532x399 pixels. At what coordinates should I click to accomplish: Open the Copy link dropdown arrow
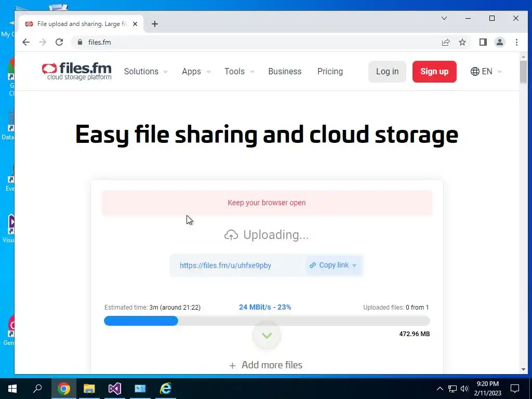[354, 265]
